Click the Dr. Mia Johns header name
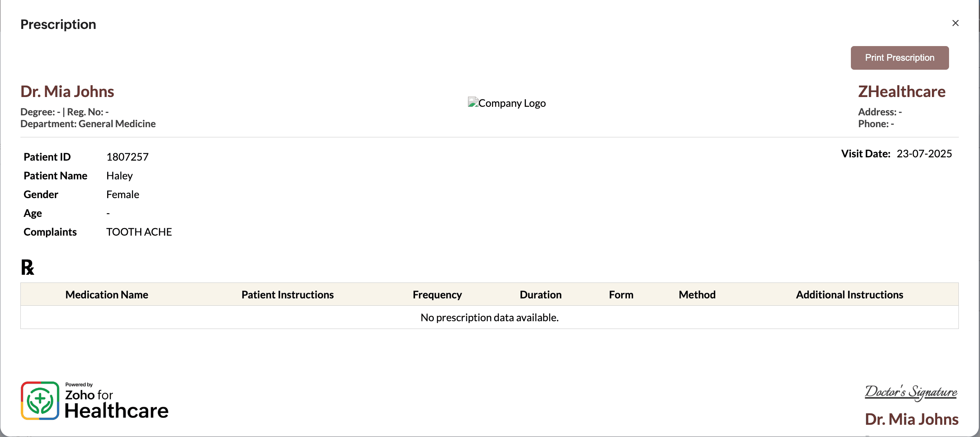This screenshot has height=437, width=980. (67, 92)
